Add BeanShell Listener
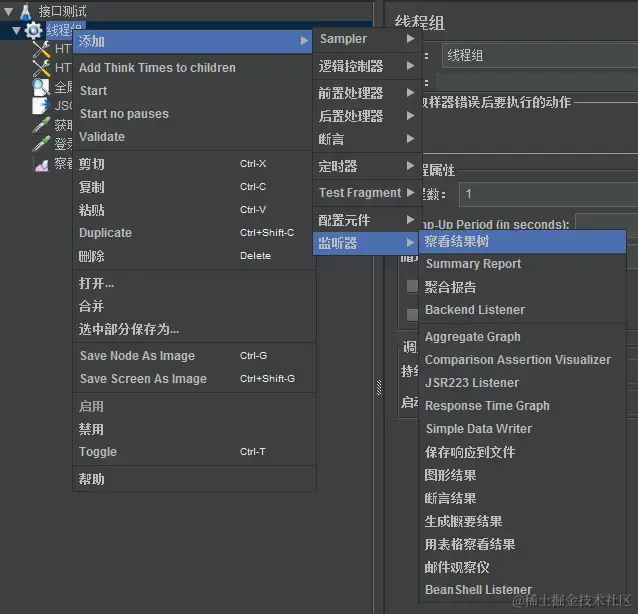 click(522, 590)
